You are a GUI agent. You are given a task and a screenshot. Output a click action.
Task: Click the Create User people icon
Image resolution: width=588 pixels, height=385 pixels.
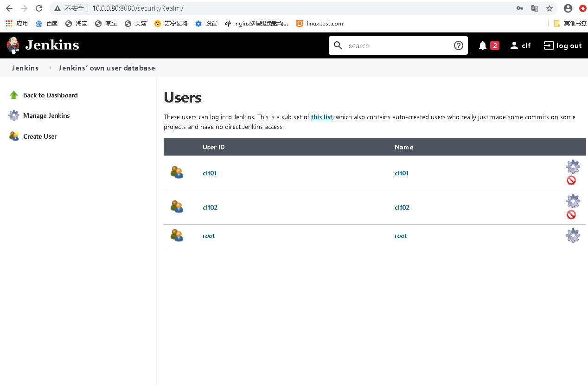tap(14, 136)
